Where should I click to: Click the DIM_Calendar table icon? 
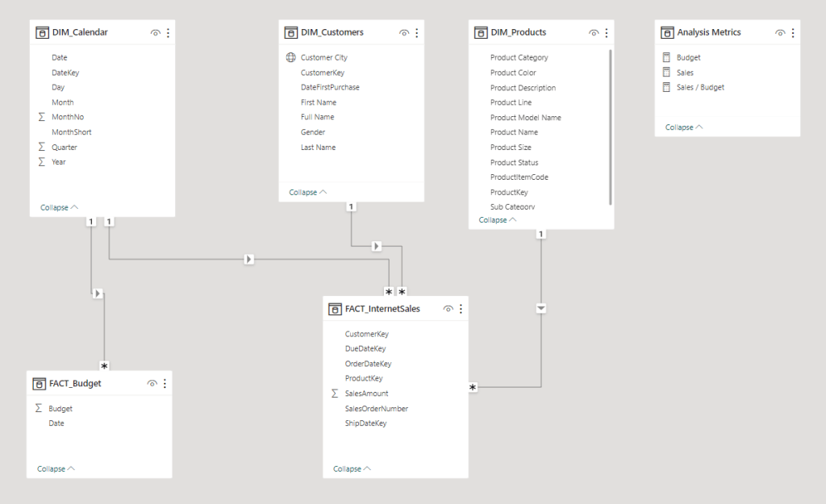pyautogui.click(x=43, y=32)
